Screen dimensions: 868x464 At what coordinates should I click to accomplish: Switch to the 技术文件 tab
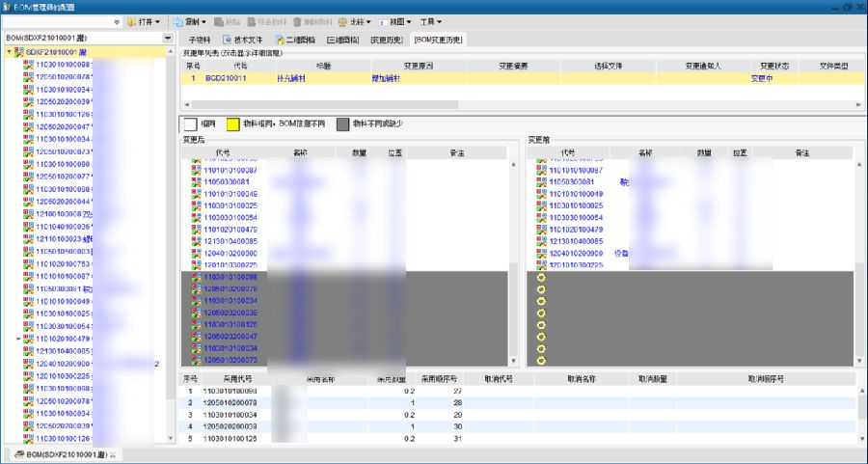click(x=241, y=40)
